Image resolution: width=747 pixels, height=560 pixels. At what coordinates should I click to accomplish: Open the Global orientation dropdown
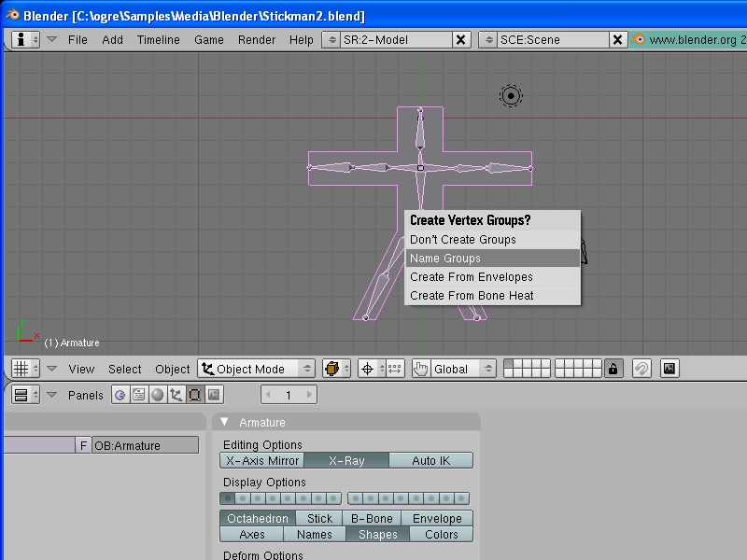[x=463, y=369]
